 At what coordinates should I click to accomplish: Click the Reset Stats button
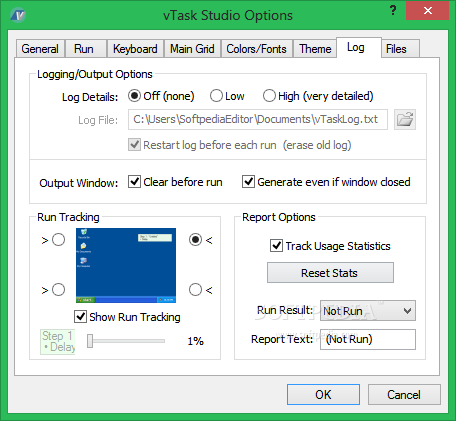pos(330,273)
